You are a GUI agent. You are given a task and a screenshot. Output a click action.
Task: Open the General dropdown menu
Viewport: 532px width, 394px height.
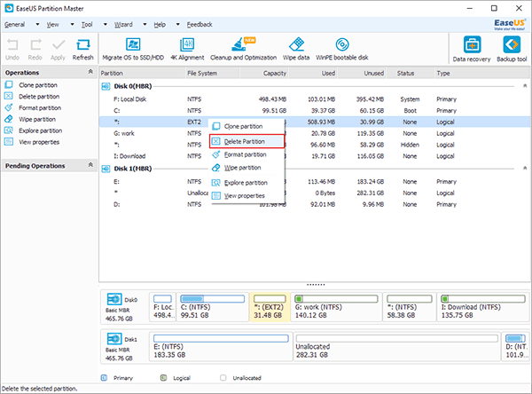(x=16, y=26)
